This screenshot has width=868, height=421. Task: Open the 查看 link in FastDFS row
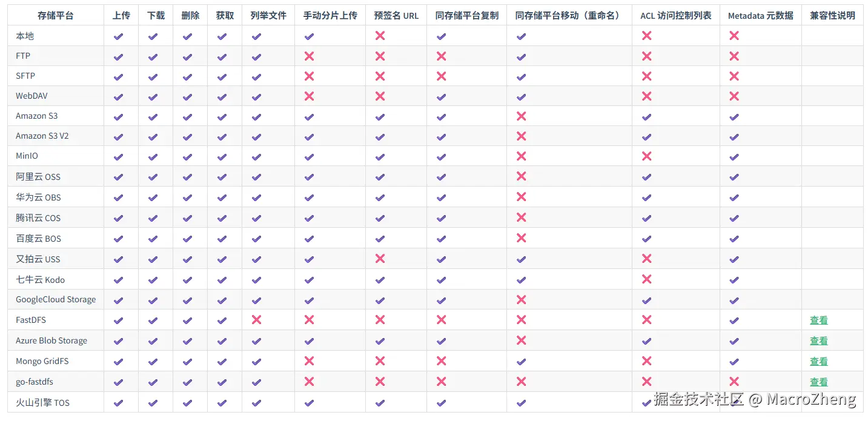pos(818,320)
